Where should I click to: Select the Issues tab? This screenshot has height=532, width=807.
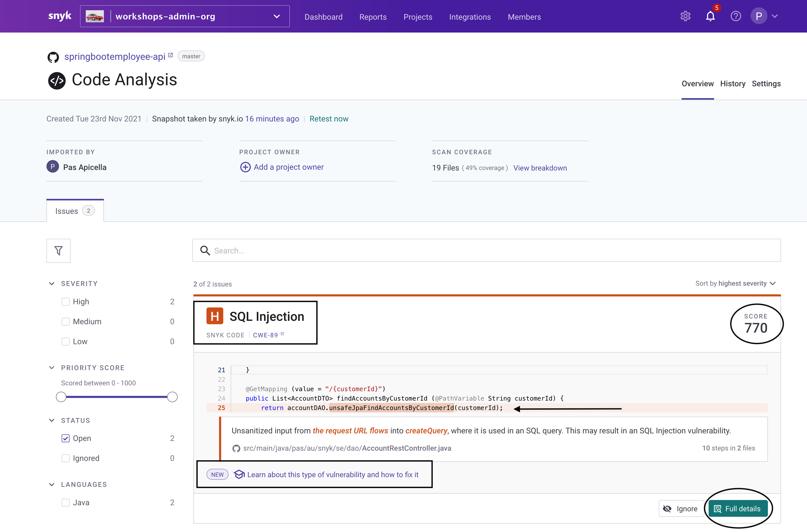tap(75, 211)
